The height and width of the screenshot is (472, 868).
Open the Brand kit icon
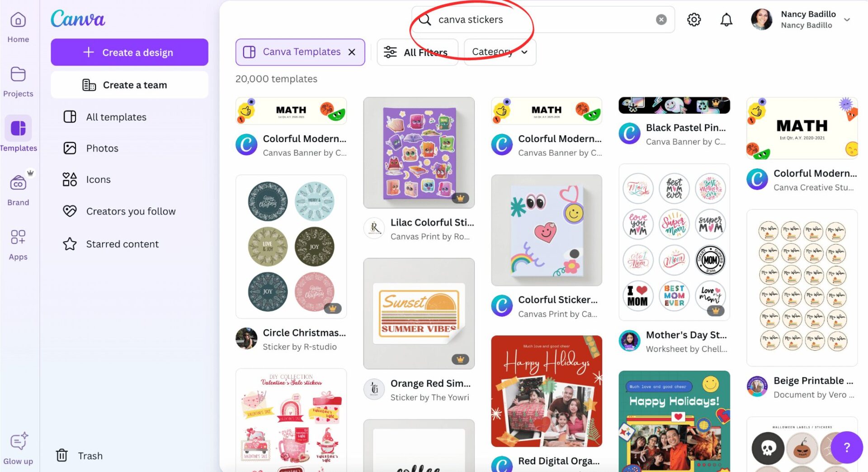[18, 183]
